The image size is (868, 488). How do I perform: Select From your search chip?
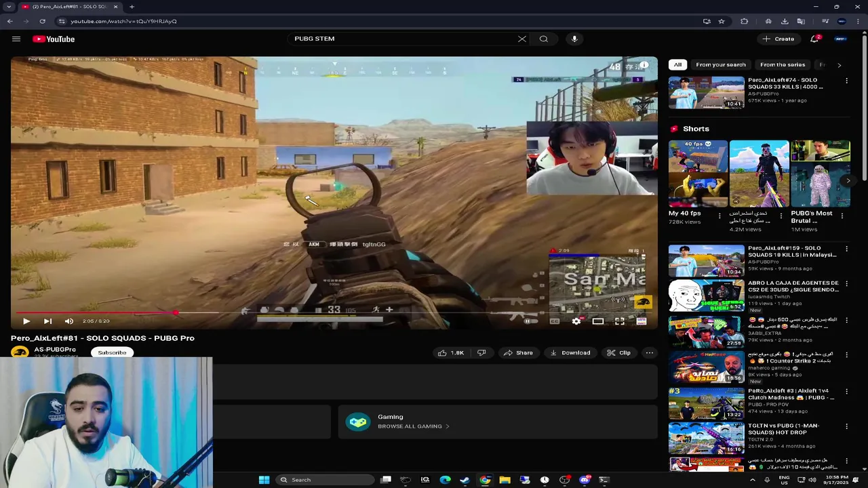tap(720, 64)
